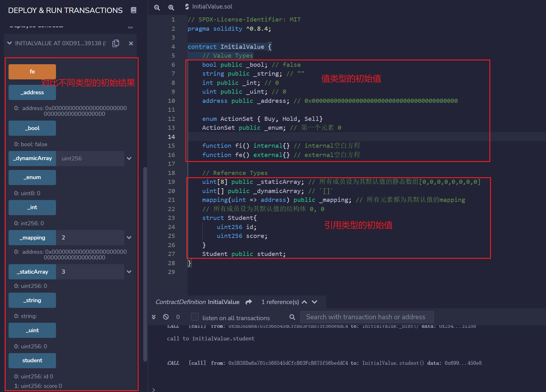Copy the deployed contract address

[x=116, y=43]
